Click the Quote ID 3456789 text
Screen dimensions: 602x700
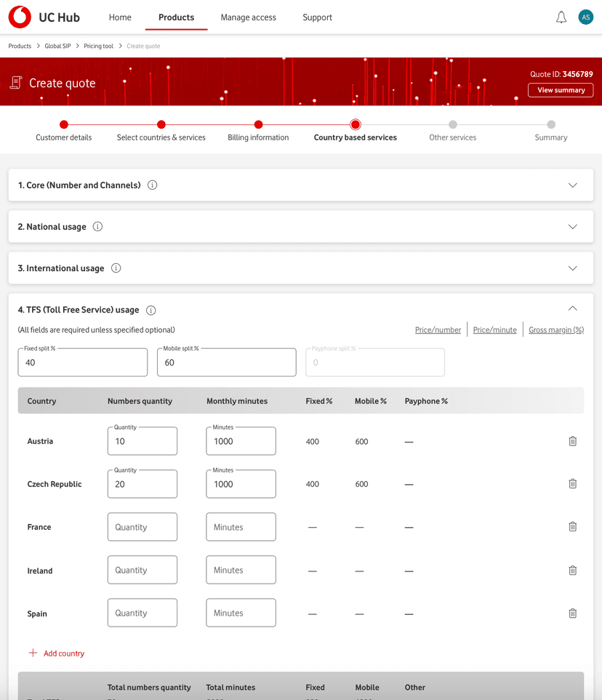pos(561,74)
